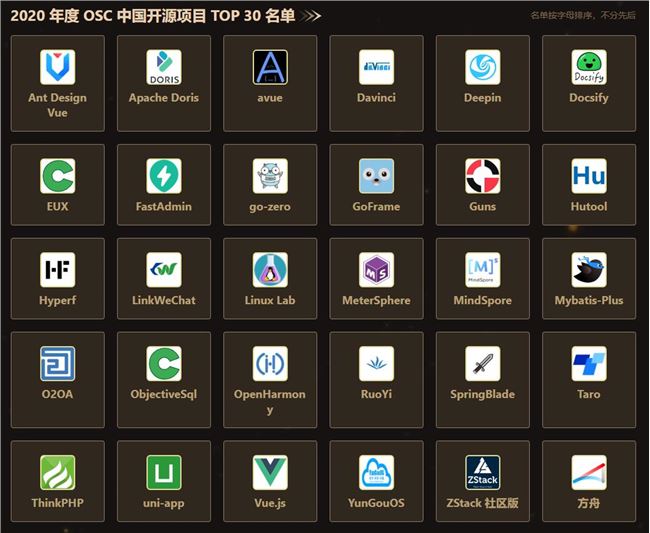Click the Guns text label

click(483, 207)
